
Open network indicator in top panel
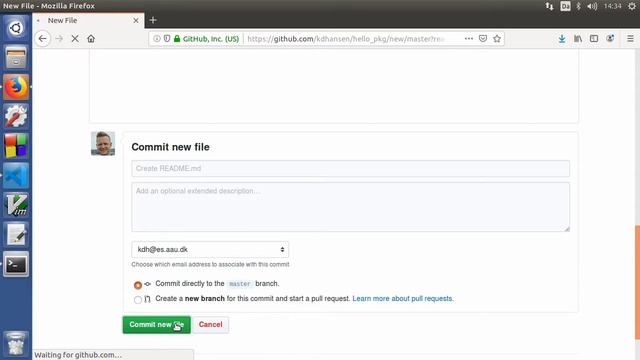point(549,6)
